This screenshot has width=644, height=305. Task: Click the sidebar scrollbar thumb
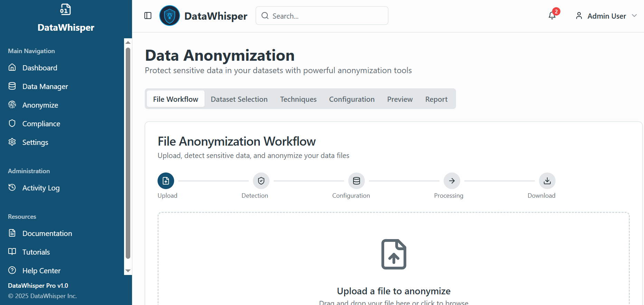tap(128, 152)
